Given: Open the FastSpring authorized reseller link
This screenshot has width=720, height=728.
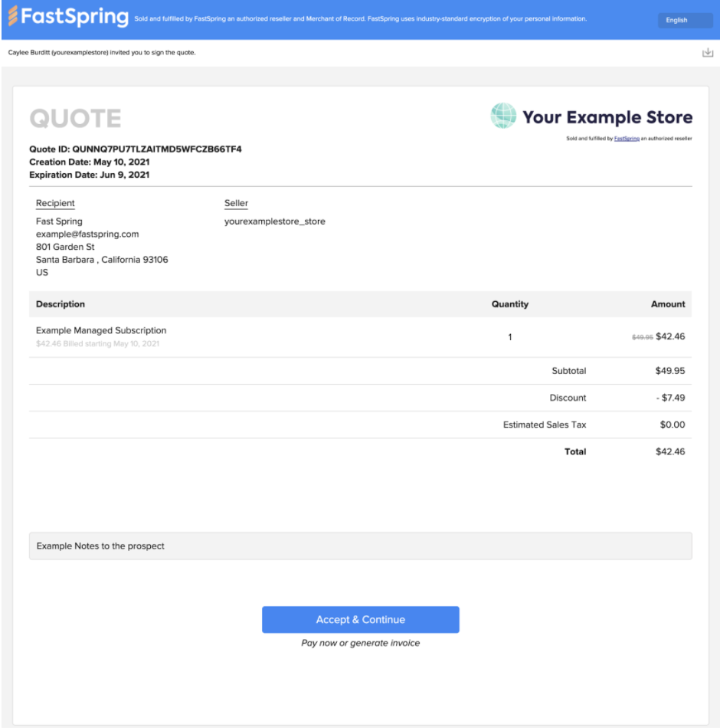Looking at the screenshot, I should pyautogui.click(x=627, y=139).
